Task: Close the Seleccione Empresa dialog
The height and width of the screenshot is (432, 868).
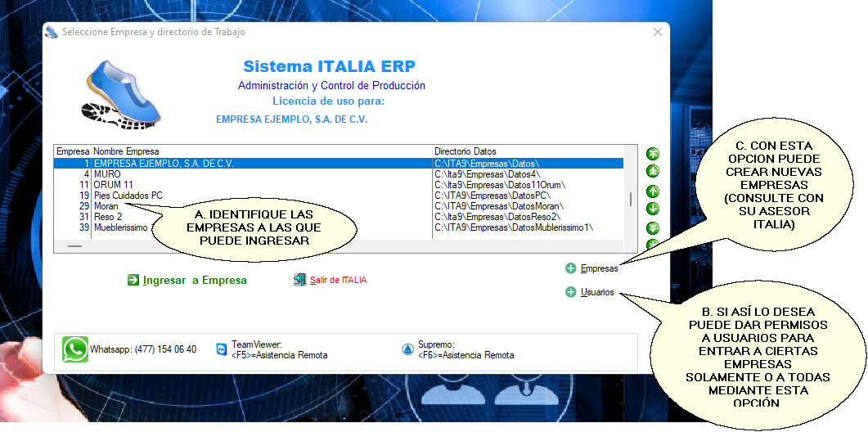Action: [658, 32]
